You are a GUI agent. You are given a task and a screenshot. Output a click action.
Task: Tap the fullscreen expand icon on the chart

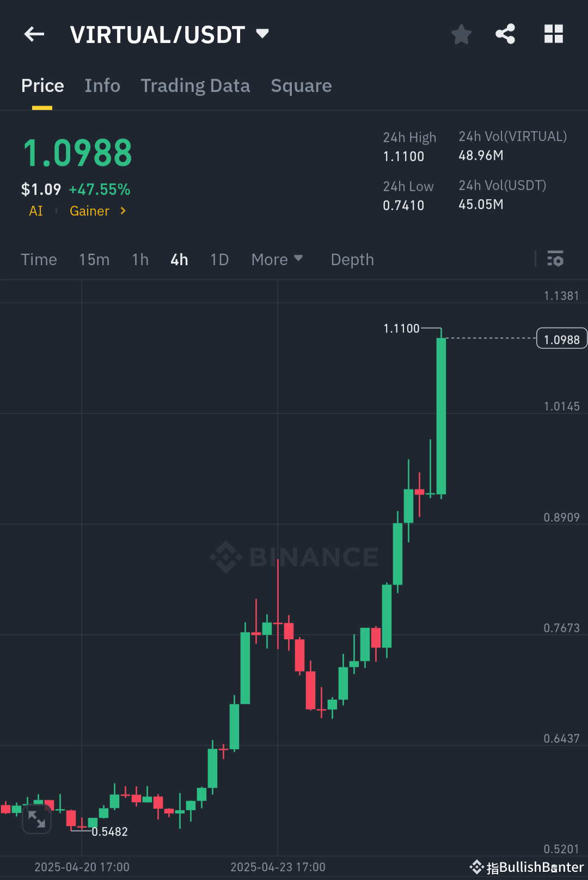point(36,818)
